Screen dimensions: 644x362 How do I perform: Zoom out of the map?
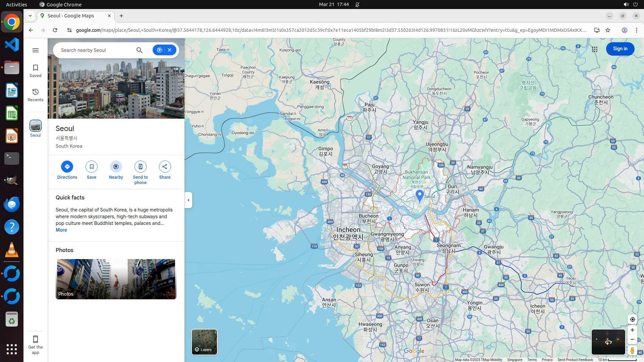632,340
